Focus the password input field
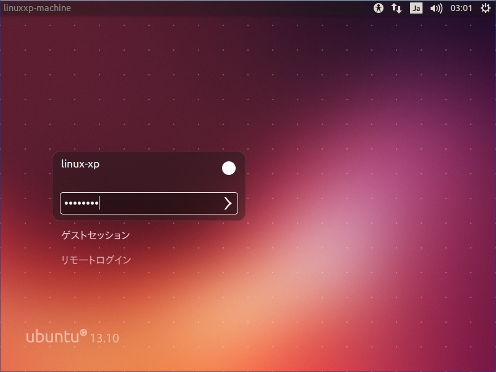The image size is (496, 372). pos(149,203)
